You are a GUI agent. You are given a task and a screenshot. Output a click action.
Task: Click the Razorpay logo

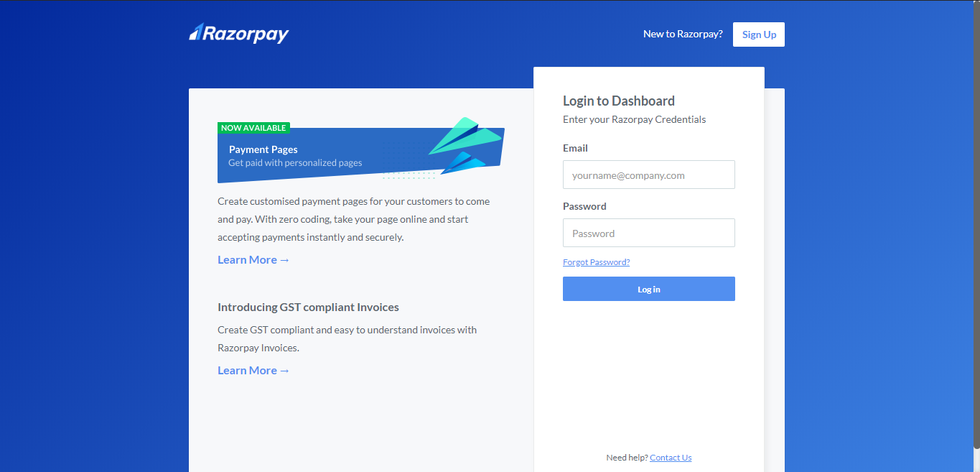(x=238, y=33)
